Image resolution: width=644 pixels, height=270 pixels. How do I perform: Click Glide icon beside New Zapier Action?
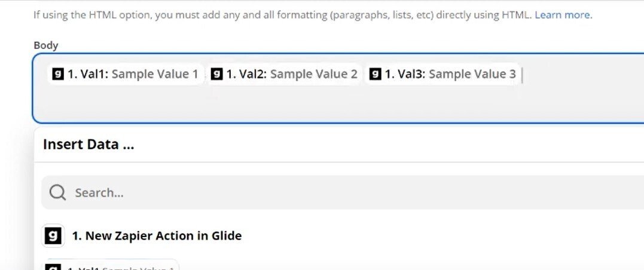54,236
